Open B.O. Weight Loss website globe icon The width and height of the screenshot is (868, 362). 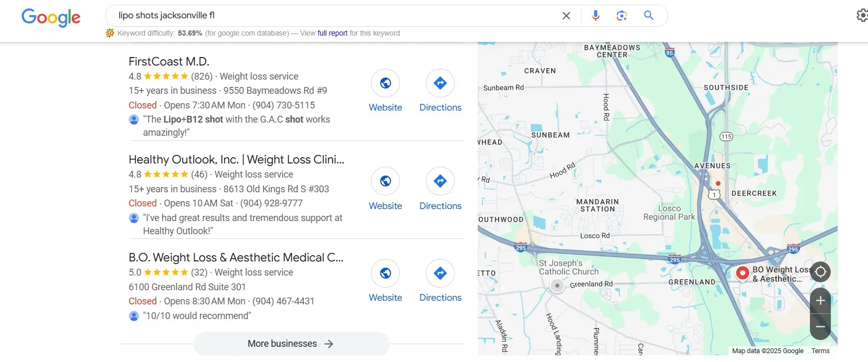(x=386, y=273)
